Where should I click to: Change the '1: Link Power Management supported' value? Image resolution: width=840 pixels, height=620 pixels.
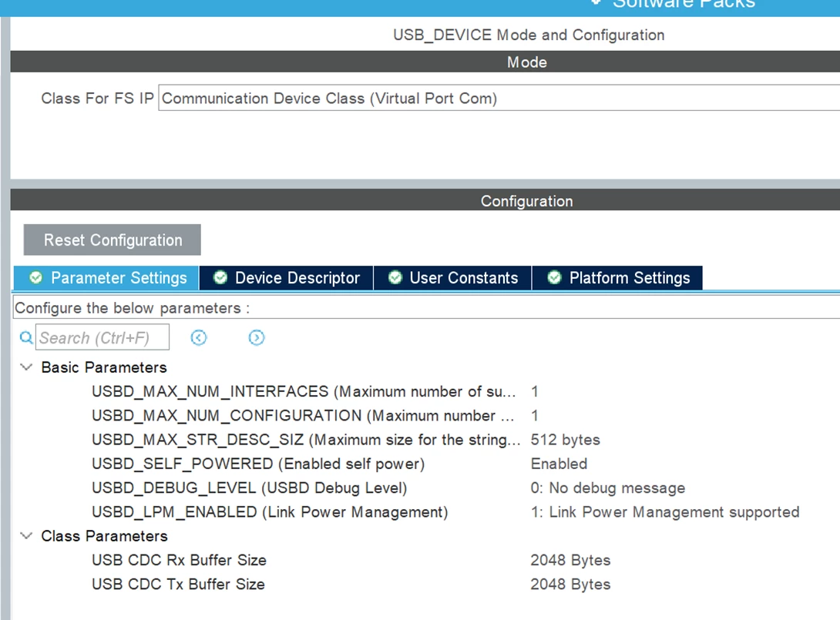(x=665, y=512)
